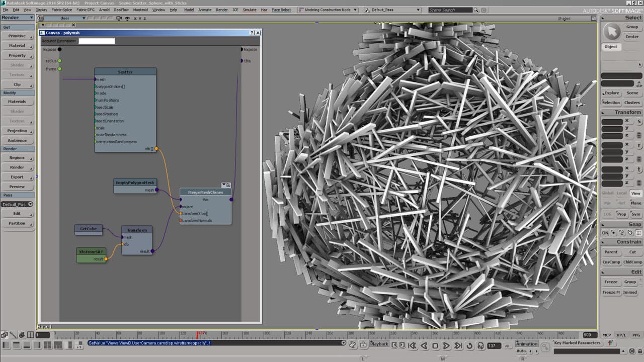Click the parameter slider at the bottom right
This screenshot has width=644, height=362.
[x=587, y=350]
